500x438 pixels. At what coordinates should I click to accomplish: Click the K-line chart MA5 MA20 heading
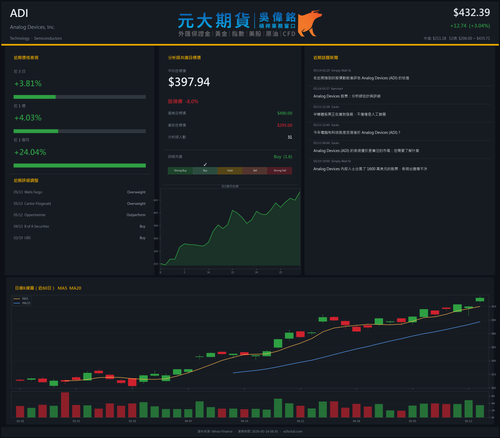point(48,288)
